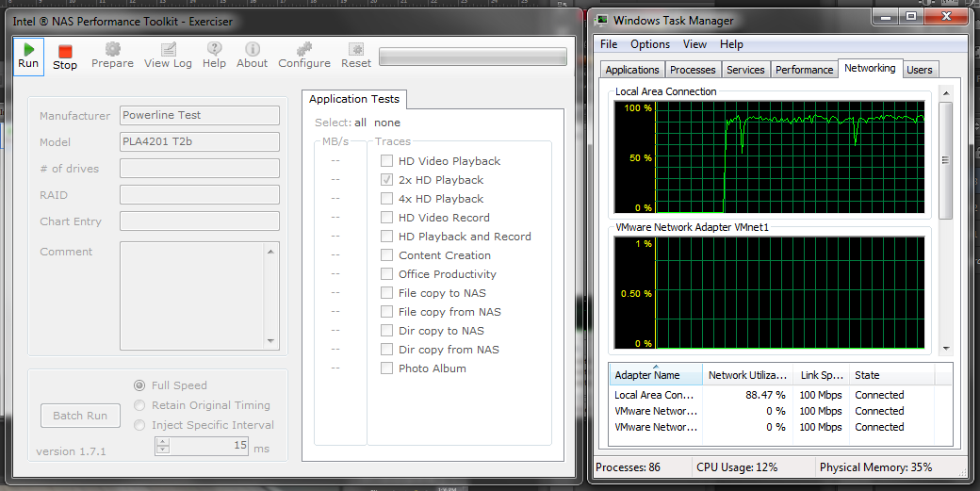This screenshot has width=980, height=491.
Task: Click the Model input field
Action: 200,141
